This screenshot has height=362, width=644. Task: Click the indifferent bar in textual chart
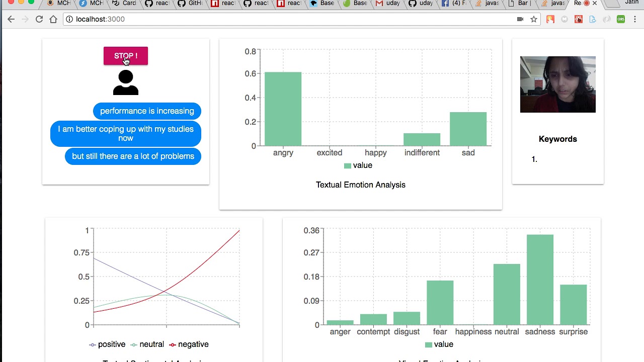422,140
